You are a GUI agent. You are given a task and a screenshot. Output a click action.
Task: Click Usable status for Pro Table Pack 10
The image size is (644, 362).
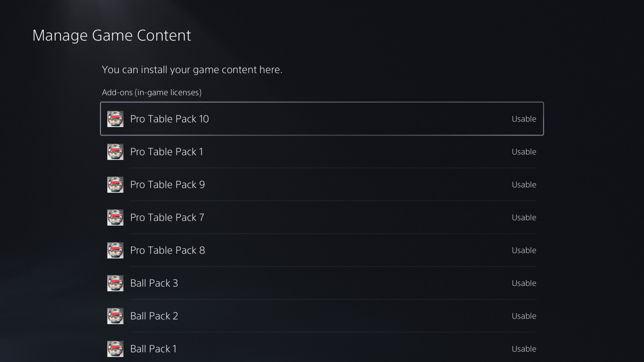(x=524, y=119)
